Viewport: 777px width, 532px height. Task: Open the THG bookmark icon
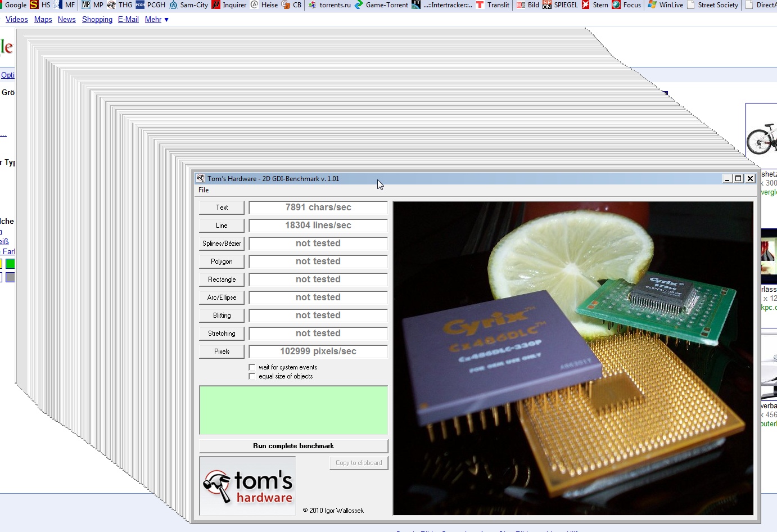pyautogui.click(x=111, y=4)
